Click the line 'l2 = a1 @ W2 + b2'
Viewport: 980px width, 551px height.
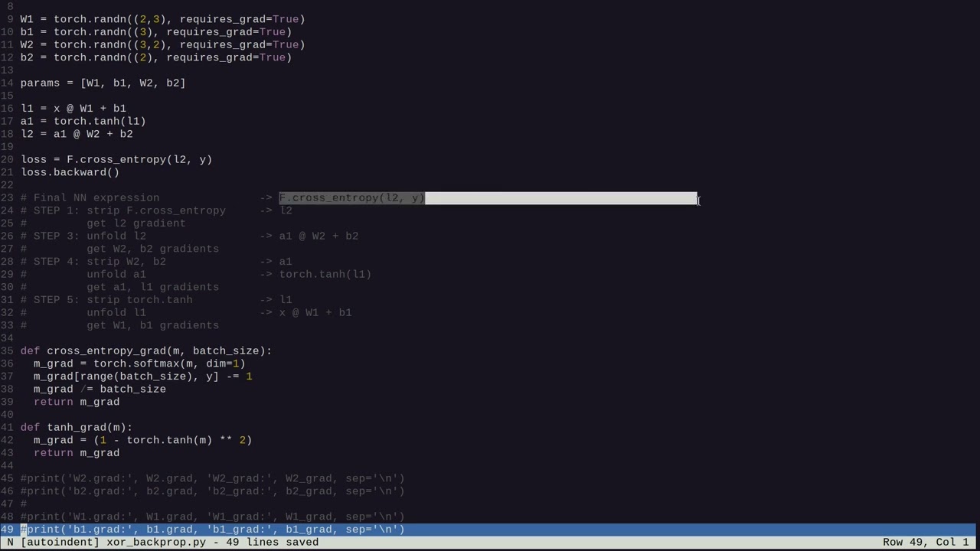pos(77,134)
